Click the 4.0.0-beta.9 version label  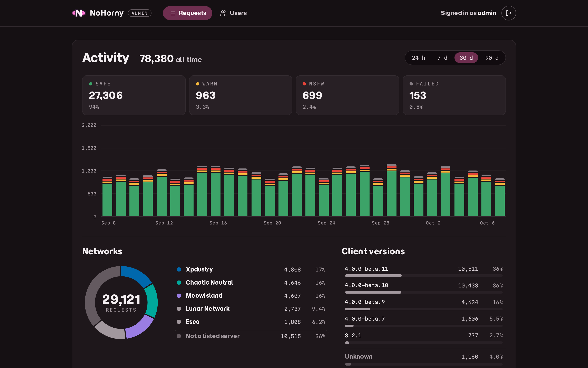point(365,302)
